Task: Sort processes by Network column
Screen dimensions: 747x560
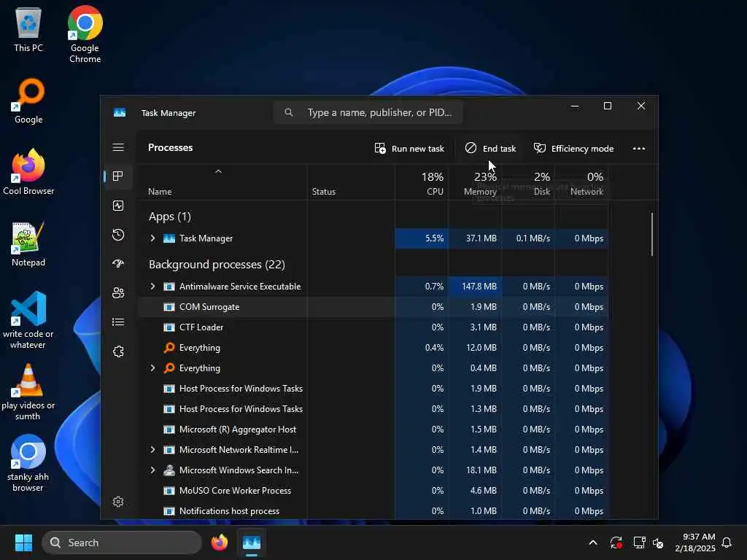Action: pyautogui.click(x=581, y=183)
